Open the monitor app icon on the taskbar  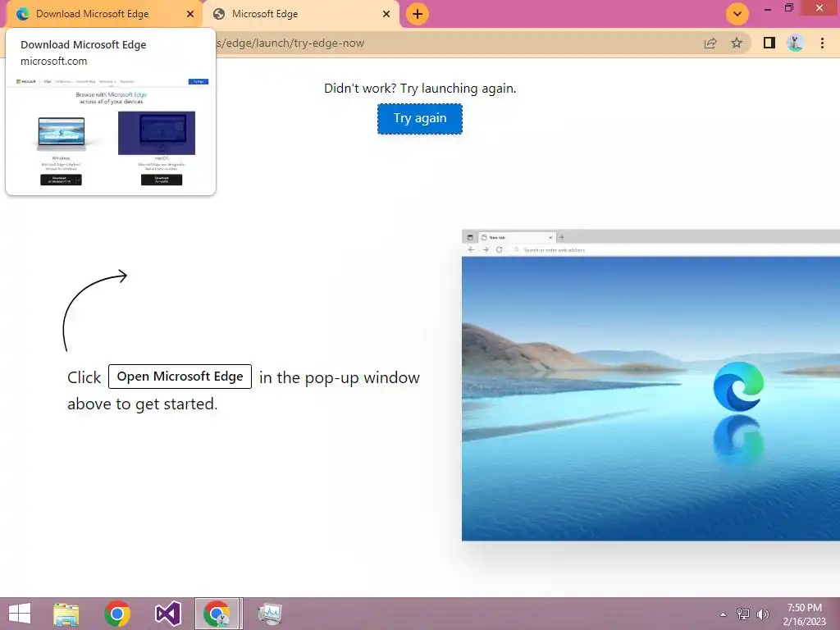tap(269, 614)
